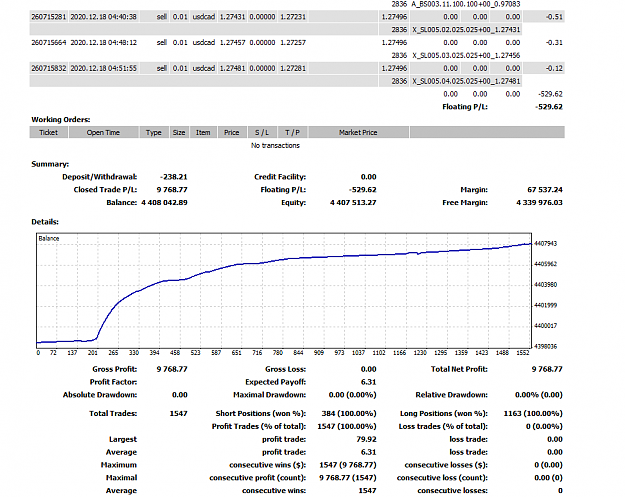Click the Type column header

[x=153, y=132]
